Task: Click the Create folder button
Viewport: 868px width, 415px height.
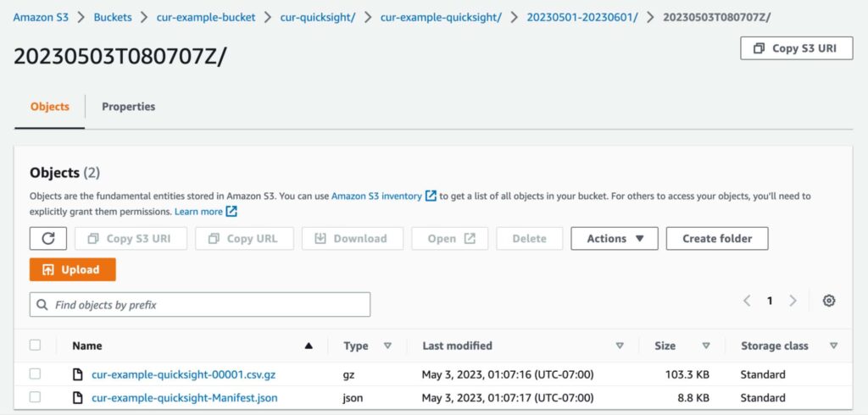Action: coord(717,239)
